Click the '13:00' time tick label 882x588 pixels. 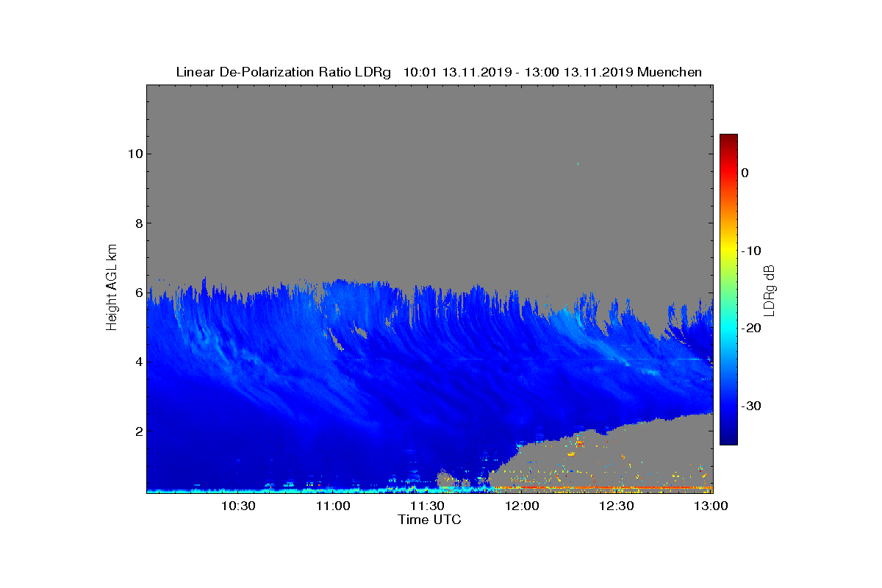pos(710,506)
